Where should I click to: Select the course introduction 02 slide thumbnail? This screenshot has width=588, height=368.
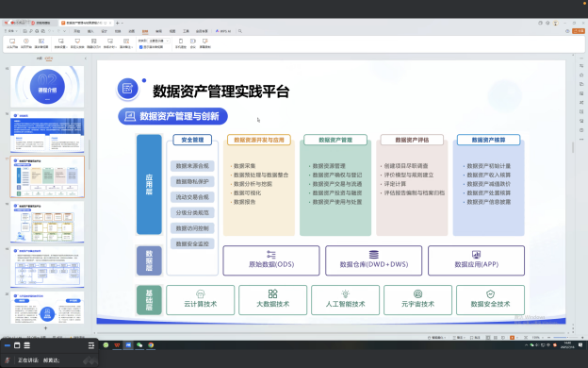point(47,87)
